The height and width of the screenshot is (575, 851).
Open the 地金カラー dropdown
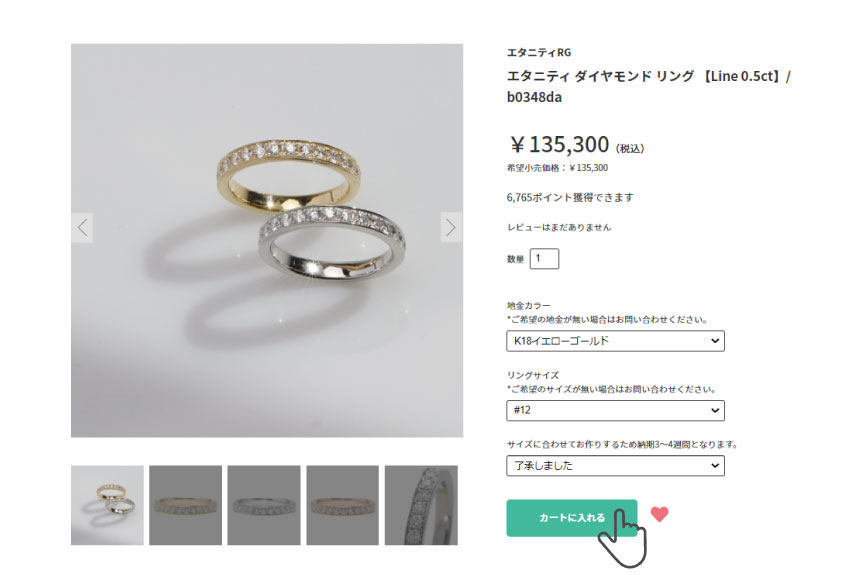tap(615, 341)
